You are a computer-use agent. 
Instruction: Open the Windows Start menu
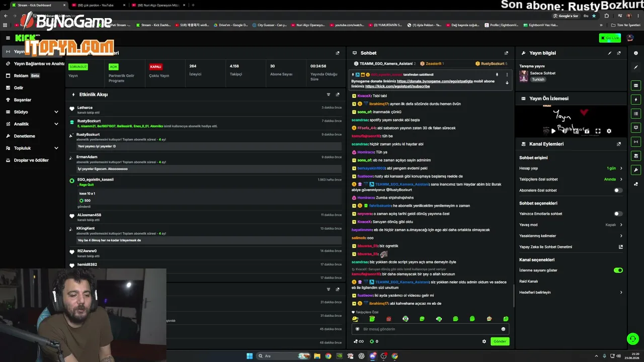(250, 356)
